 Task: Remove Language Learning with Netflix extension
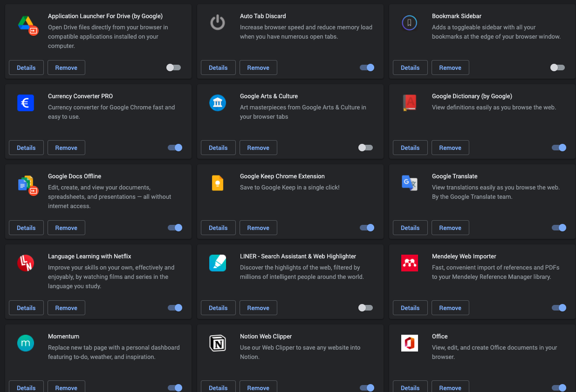(66, 308)
